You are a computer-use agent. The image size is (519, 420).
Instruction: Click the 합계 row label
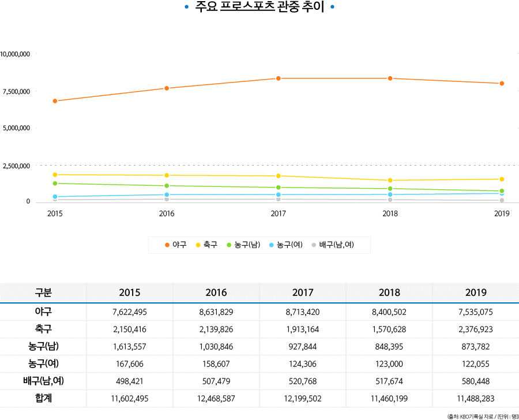[x=43, y=398]
